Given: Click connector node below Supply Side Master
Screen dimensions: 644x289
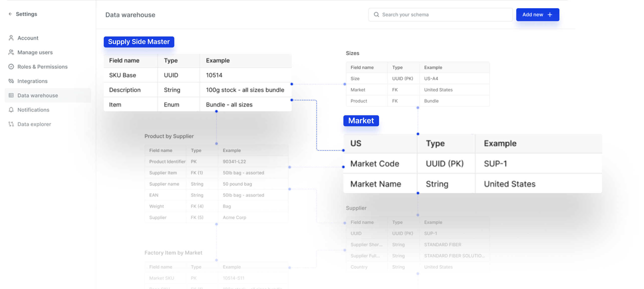Looking at the screenshot, I should tap(216, 111).
